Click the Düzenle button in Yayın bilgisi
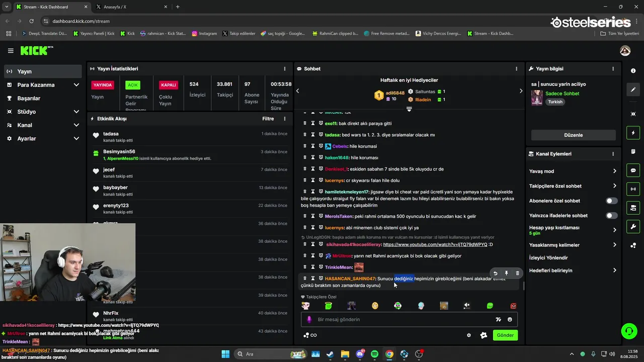 pyautogui.click(x=573, y=135)
